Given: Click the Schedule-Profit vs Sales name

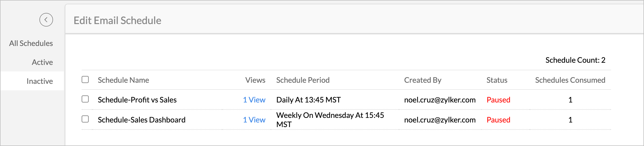Looking at the screenshot, I should tap(137, 100).
